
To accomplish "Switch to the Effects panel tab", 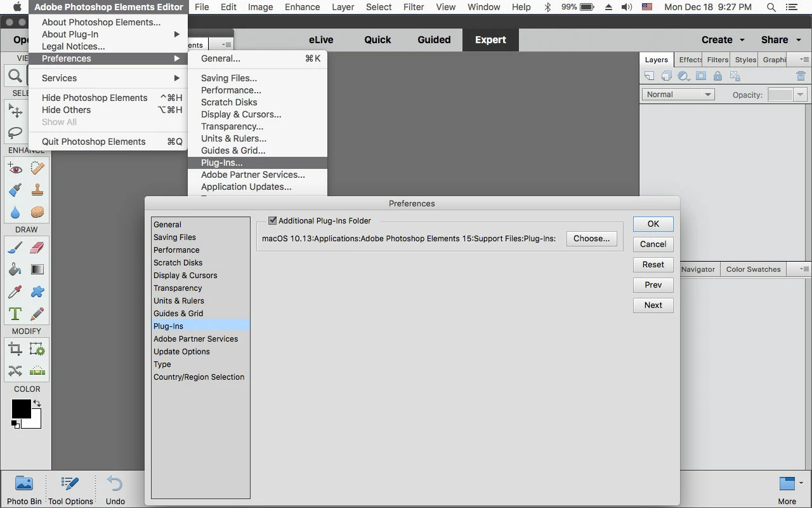I will (690, 60).
